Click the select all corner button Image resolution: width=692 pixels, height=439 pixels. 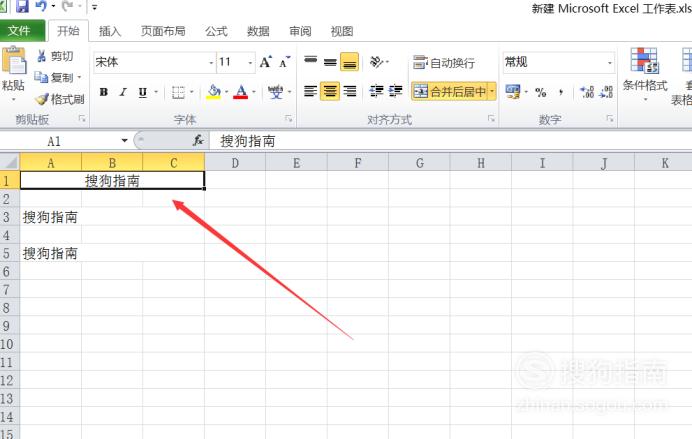pyautogui.click(x=10, y=162)
